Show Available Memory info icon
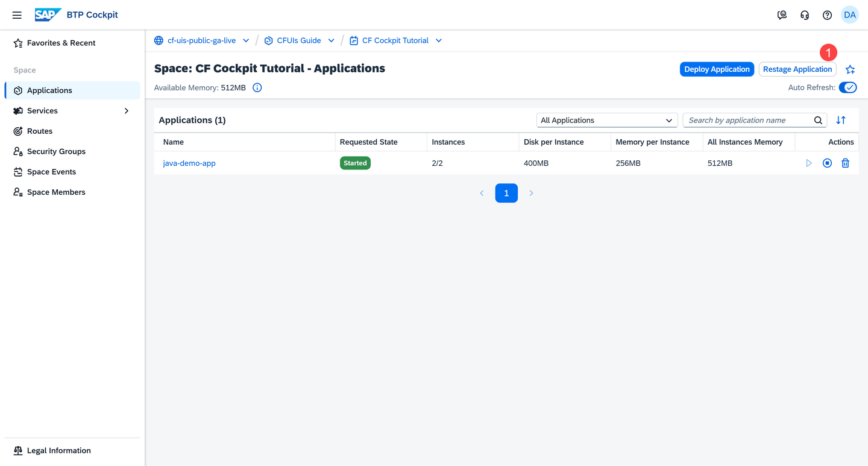Screen dimensions: 868x466 pyautogui.click(x=257, y=88)
